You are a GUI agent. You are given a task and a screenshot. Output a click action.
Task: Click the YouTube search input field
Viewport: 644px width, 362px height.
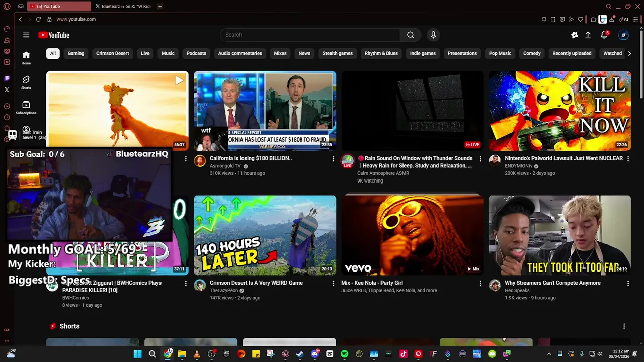tap(310, 35)
